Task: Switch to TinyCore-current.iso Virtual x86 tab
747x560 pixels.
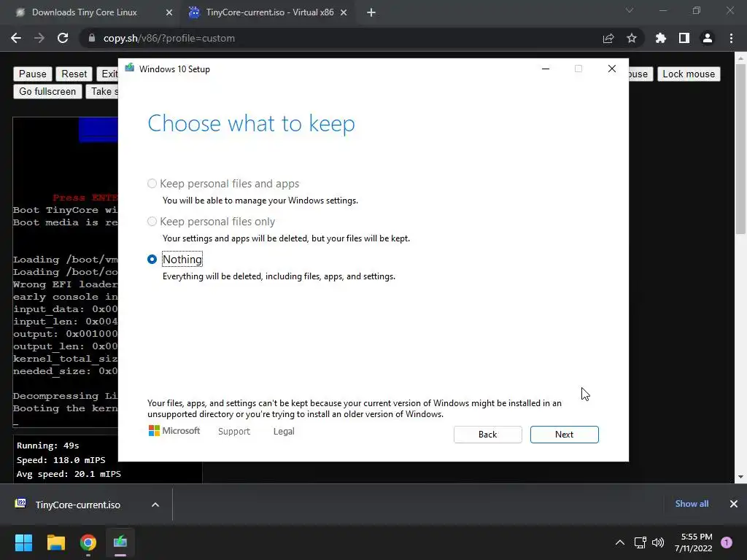Action: (270, 12)
